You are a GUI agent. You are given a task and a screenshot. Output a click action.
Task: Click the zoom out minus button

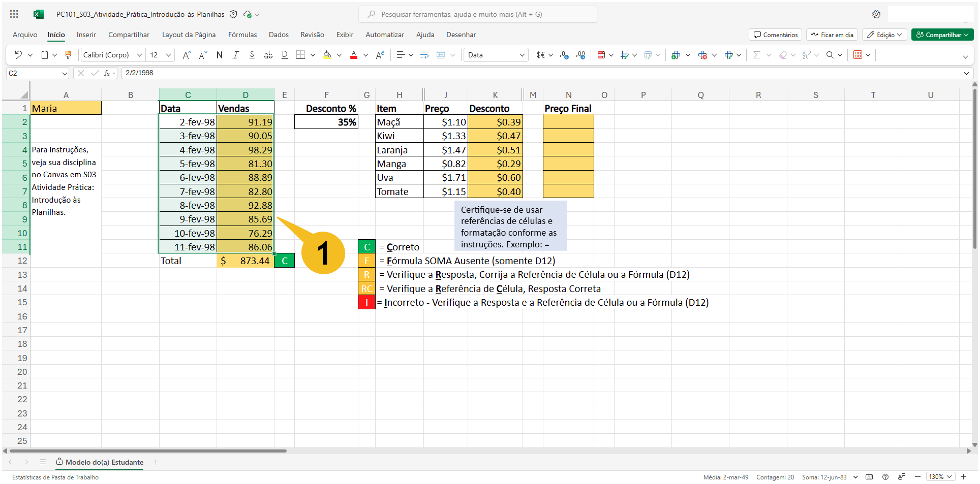[917, 477]
